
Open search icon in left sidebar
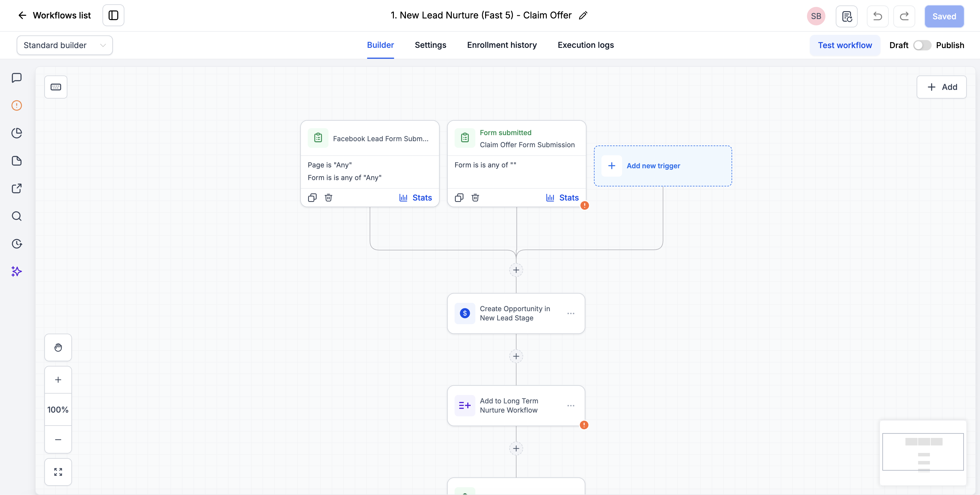coord(17,216)
